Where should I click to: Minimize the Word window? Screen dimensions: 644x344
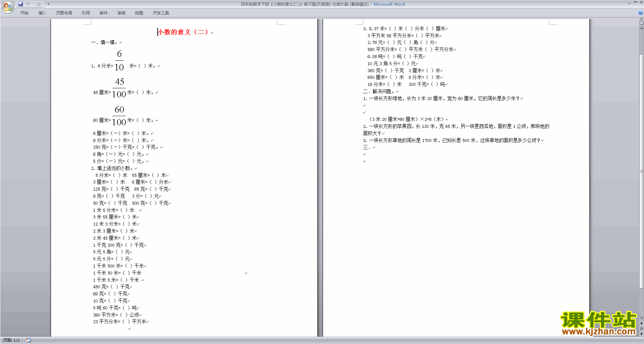pos(629,3)
